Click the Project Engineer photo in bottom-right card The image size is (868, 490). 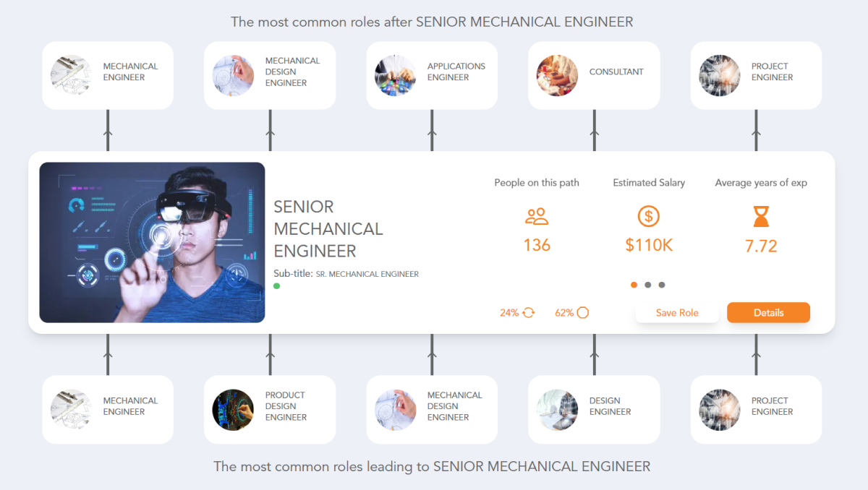pyautogui.click(x=719, y=409)
